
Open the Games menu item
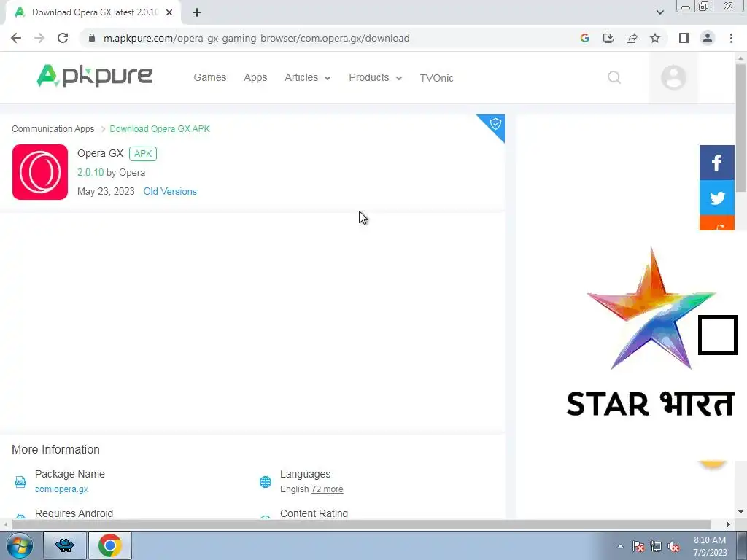(x=209, y=77)
